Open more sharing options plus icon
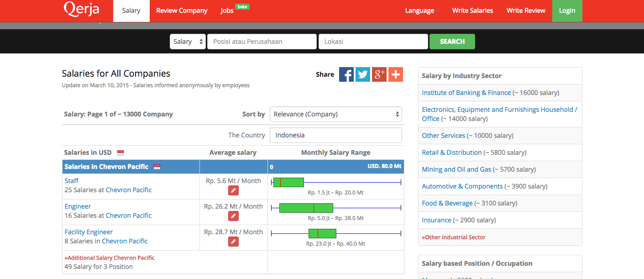The image size is (644, 279). (396, 74)
